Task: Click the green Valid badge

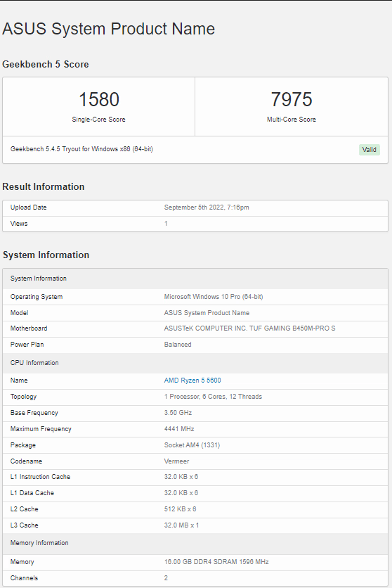Action: tap(369, 150)
